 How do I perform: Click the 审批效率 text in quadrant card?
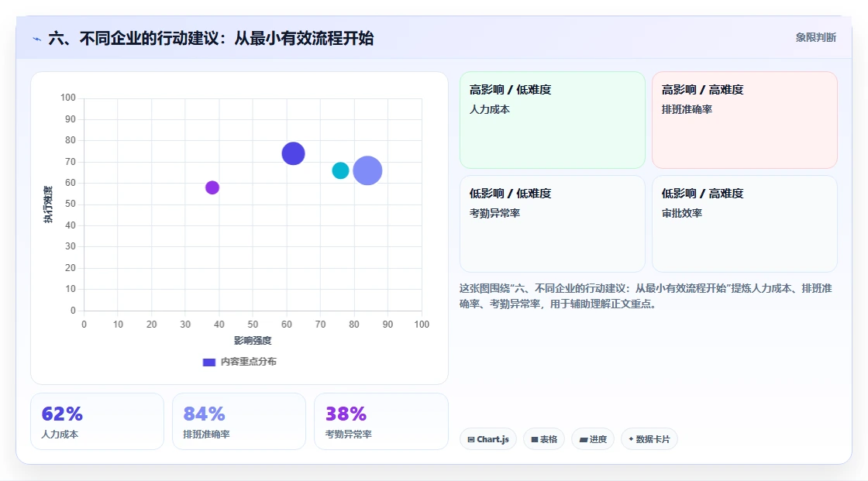click(681, 213)
